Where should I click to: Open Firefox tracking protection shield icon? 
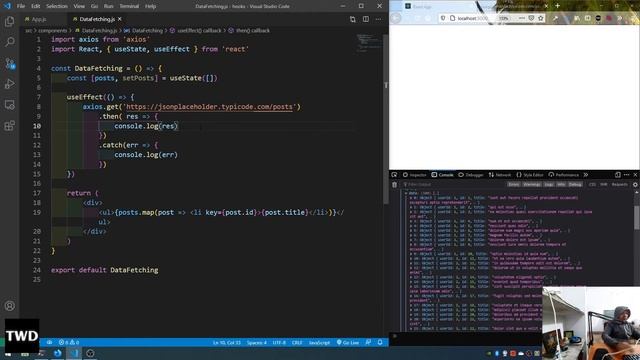[x=442, y=18]
